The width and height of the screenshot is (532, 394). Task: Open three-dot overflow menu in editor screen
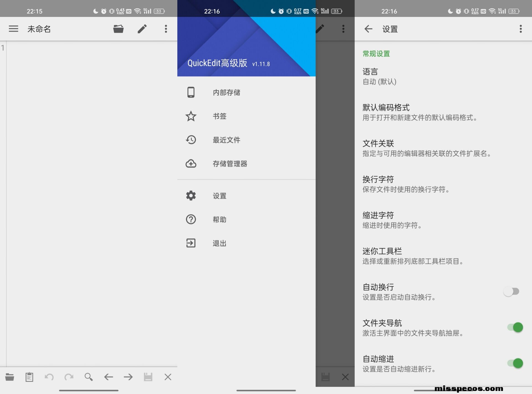(166, 29)
